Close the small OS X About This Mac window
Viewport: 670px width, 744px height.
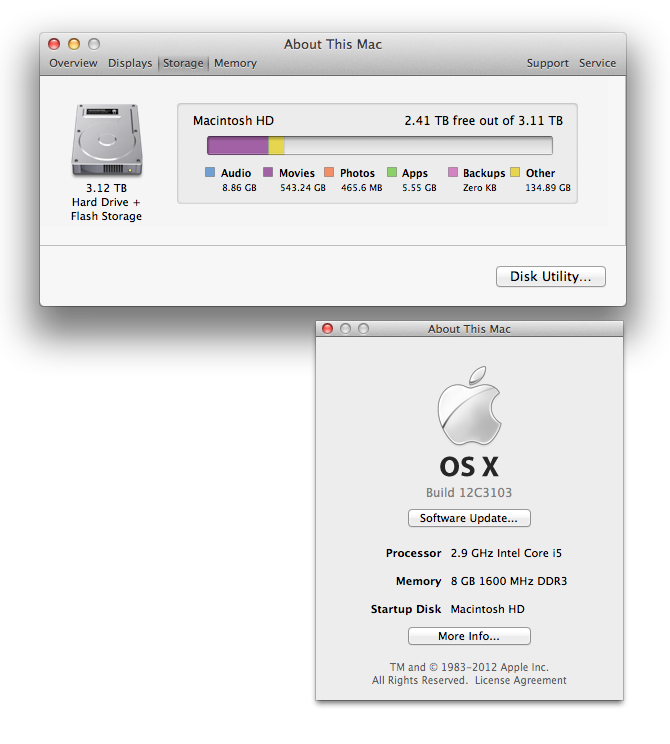327,328
